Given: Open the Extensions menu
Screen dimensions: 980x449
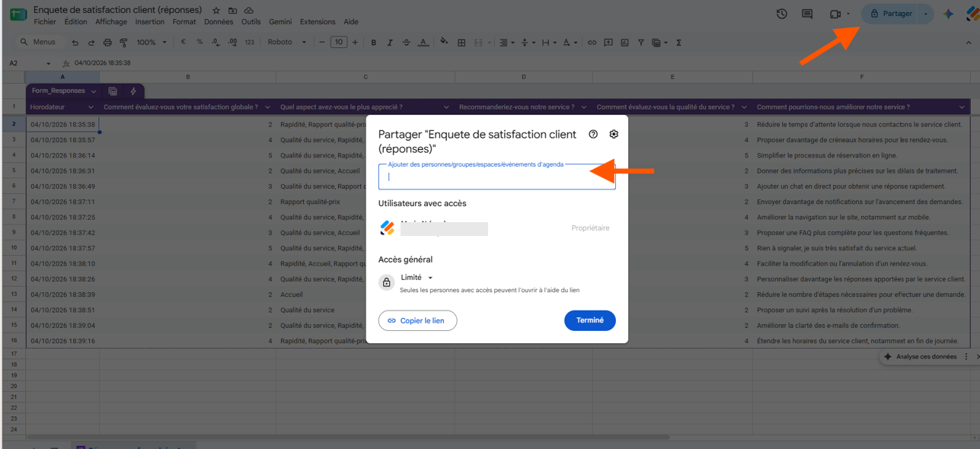Looking at the screenshot, I should click(x=318, y=22).
